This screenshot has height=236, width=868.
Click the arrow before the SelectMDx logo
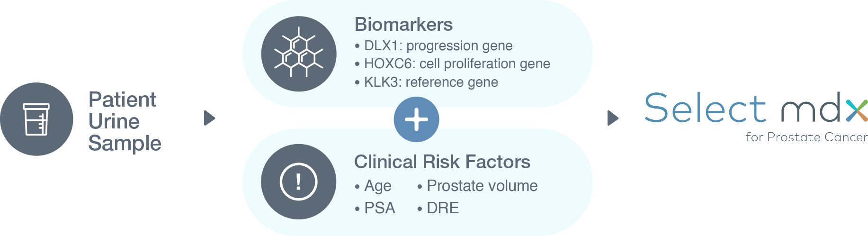[x=613, y=118]
